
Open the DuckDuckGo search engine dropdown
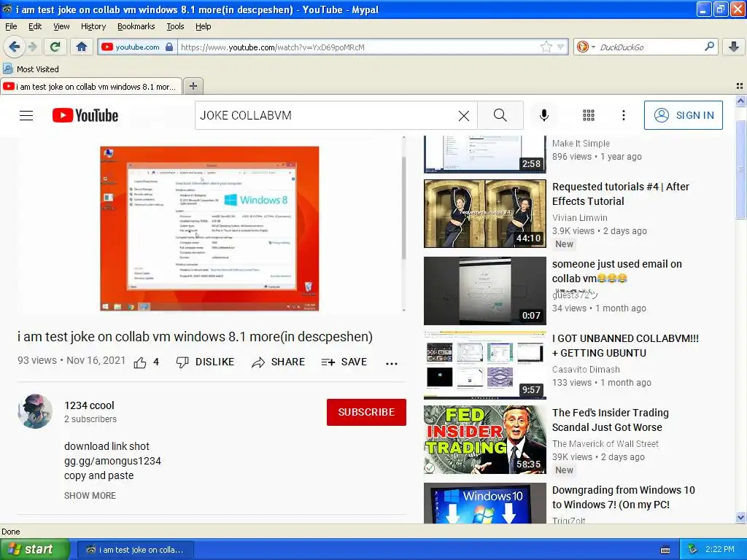pos(586,47)
